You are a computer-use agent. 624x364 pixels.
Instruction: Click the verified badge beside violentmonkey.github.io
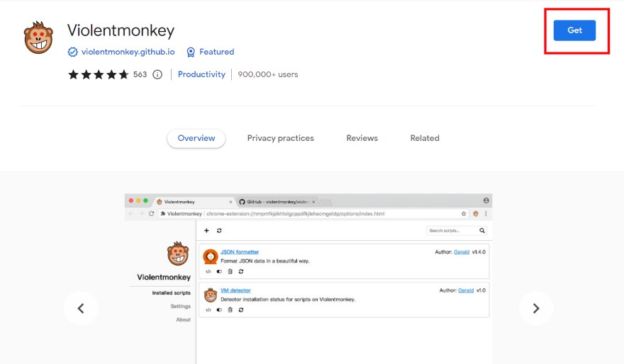tap(72, 52)
